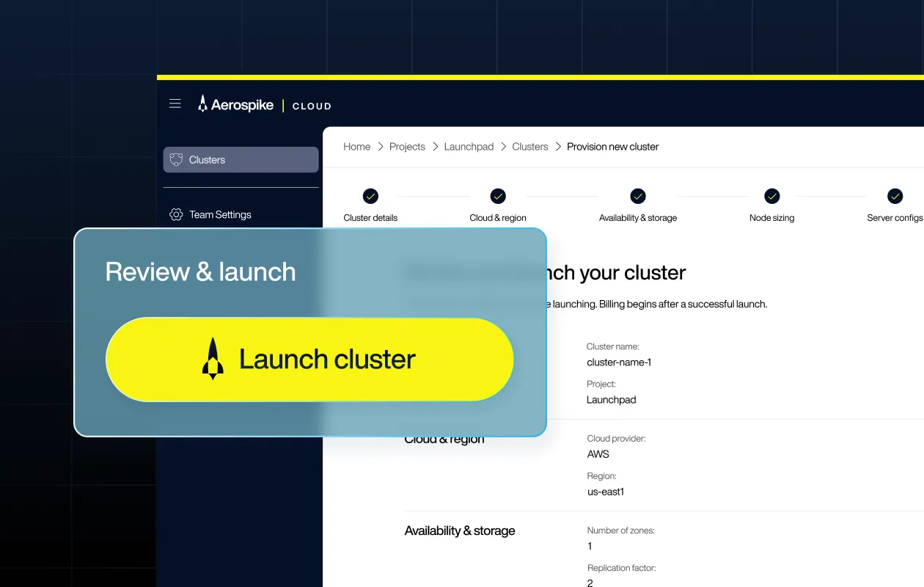Open Projects breadcrumb link
This screenshot has height=587, width=924.
407,147
